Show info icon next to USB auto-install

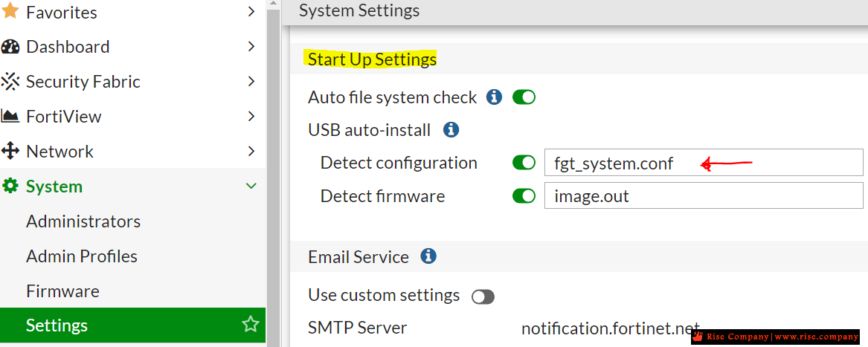[x=451, y=130]
